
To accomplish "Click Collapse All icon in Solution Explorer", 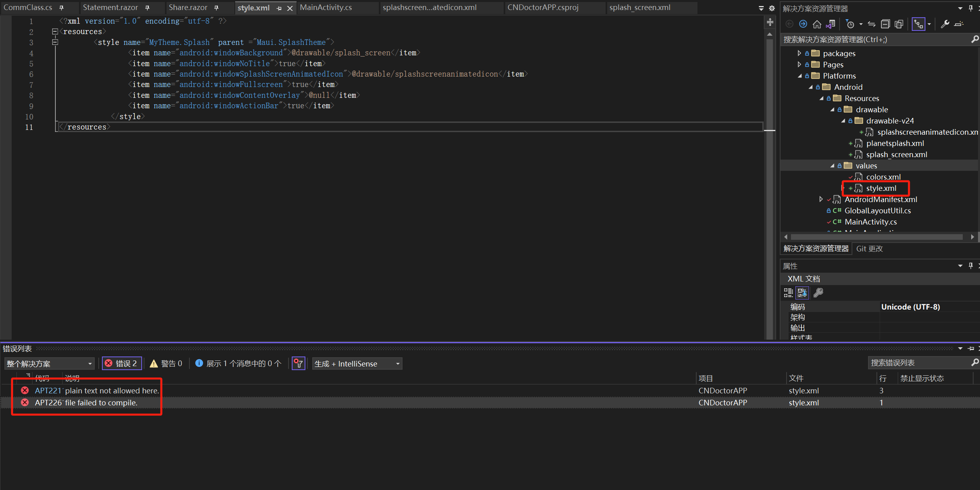I will click(x=885, y=24).
